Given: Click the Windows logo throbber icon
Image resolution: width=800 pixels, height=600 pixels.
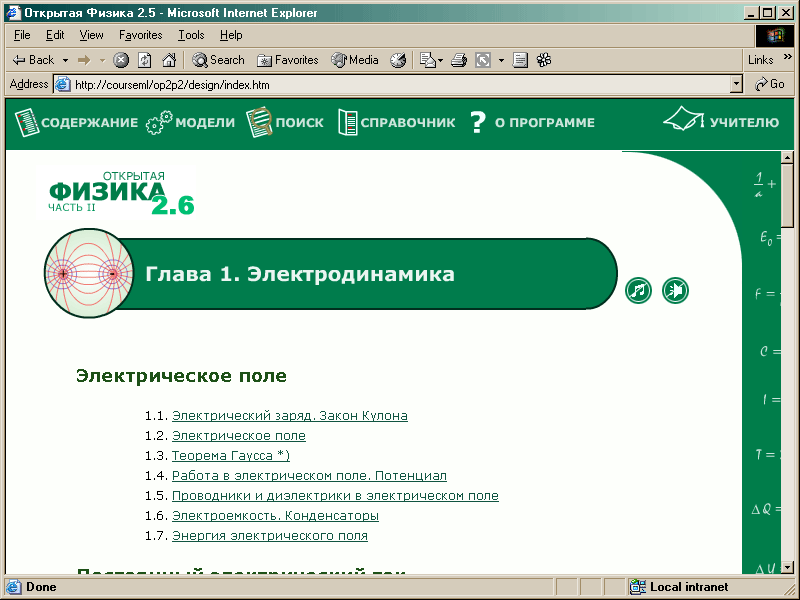Looking at the screenshot, I should pos(774,36).
